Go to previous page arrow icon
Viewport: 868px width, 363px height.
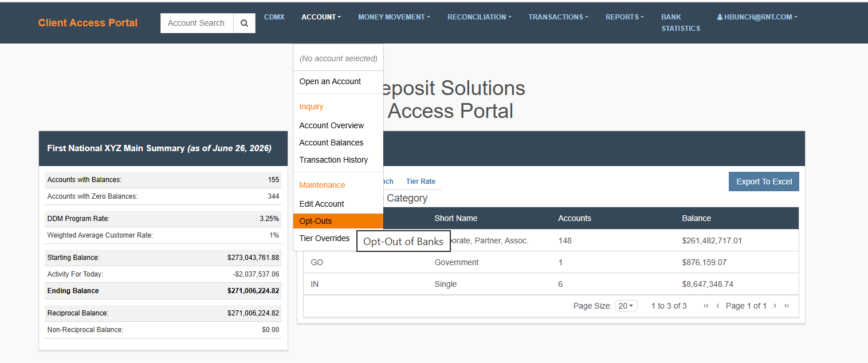pyautogui.click(x=717, y=306)
